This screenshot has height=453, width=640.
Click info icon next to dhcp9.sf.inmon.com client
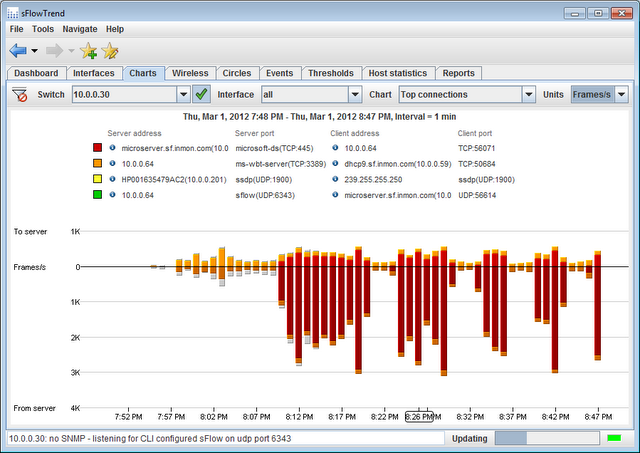[334, 164]
